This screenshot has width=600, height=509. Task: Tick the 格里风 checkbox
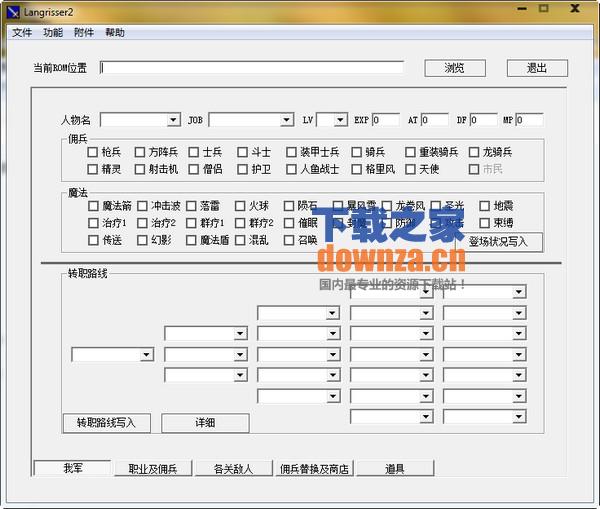356,169
